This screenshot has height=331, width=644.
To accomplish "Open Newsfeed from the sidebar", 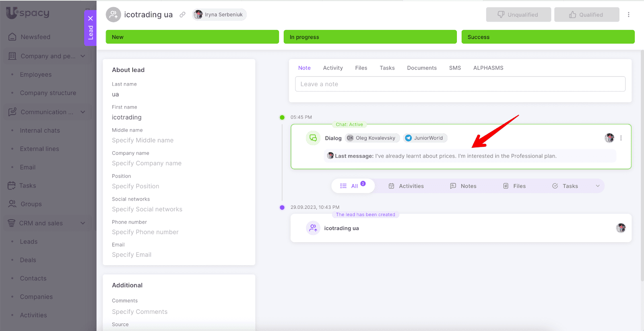I will pos(35,37).
